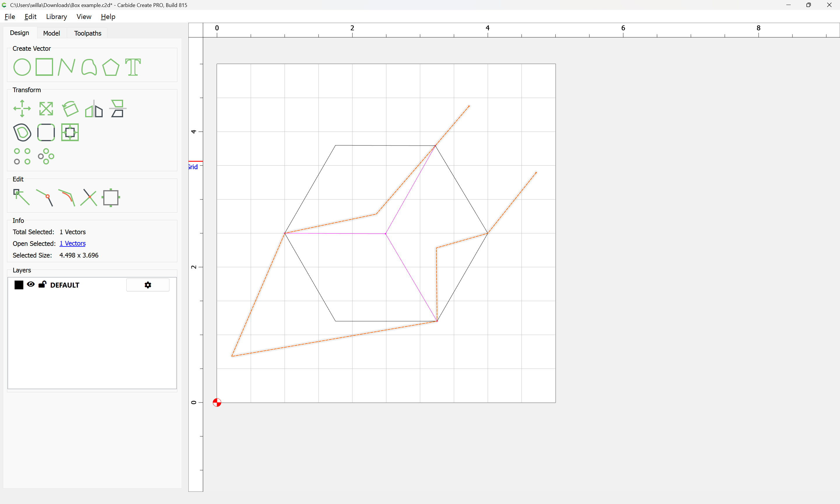Open the View menu
Image resolution: width=840 pixels, height=504 pixels.
[x=84, y=17]
